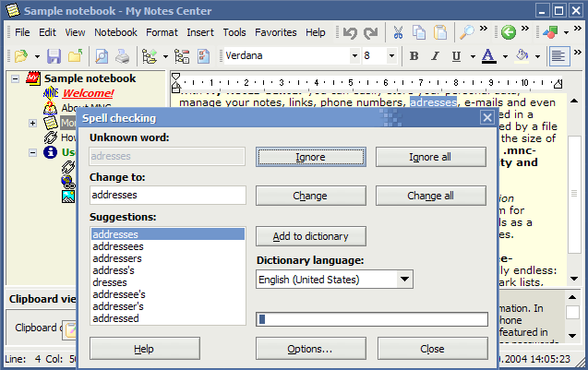Image resolution: width=588 pixels, height=370 pixels.
Task: Click the Paste clipboard icon
Action: tap(441, 32)
